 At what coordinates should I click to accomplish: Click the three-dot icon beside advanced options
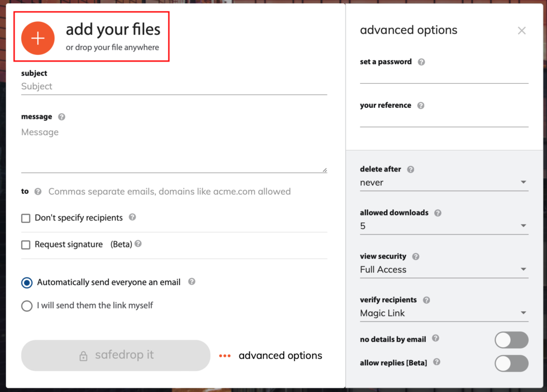pos(225,355)
